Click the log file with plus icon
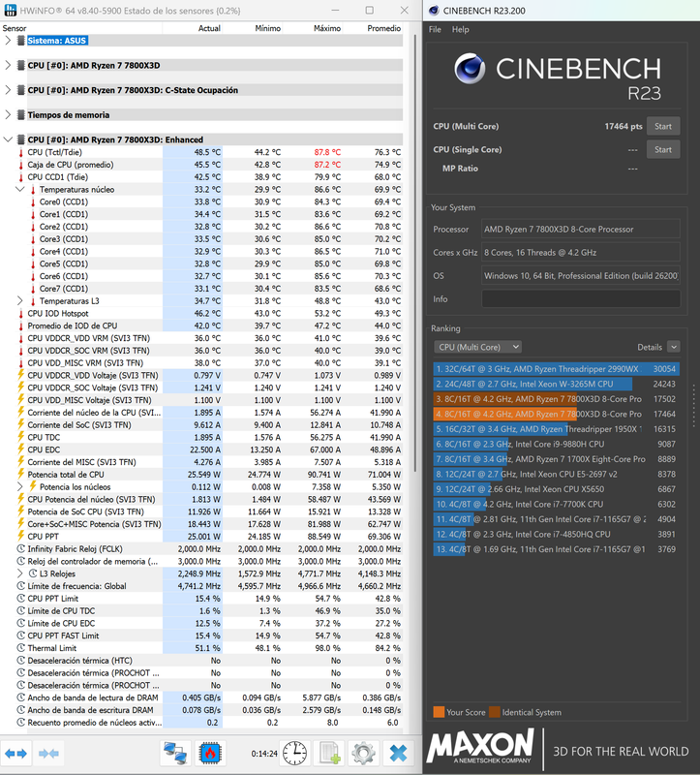The image size is (700, 775). pyautogui.click(x=329, y=754)
